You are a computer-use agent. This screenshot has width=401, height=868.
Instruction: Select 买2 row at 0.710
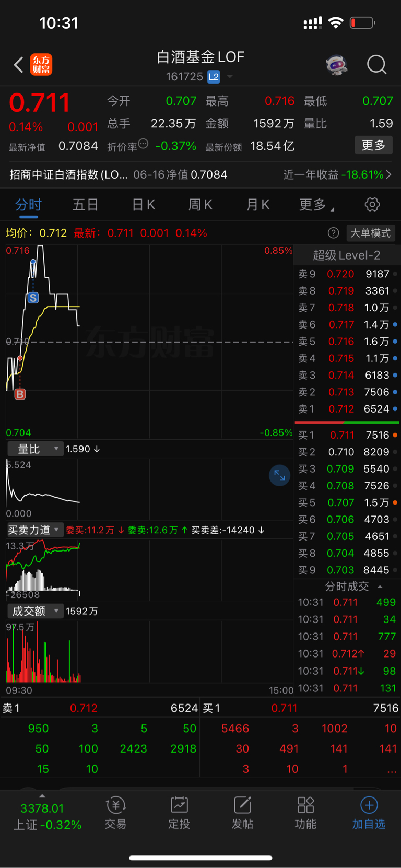click(x=347, y=452)
